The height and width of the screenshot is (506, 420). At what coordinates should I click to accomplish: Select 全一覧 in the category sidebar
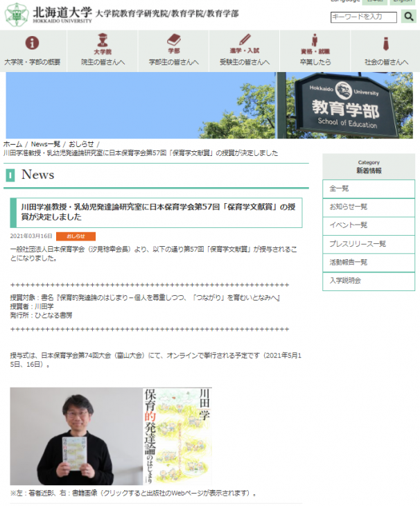369,189
